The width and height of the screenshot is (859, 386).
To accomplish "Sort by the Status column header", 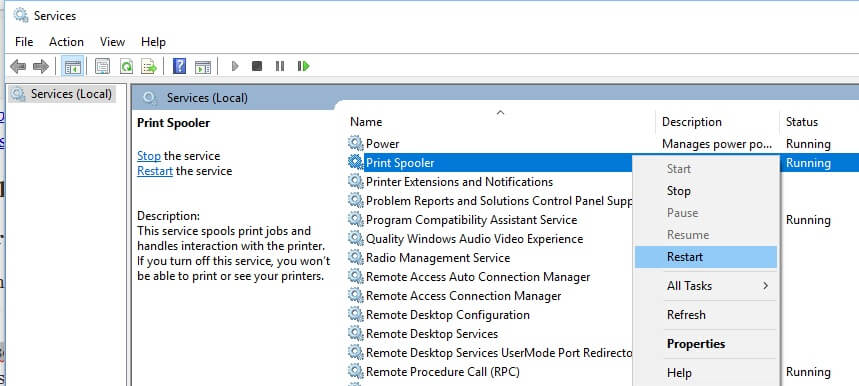I will (x=801, y=122).
